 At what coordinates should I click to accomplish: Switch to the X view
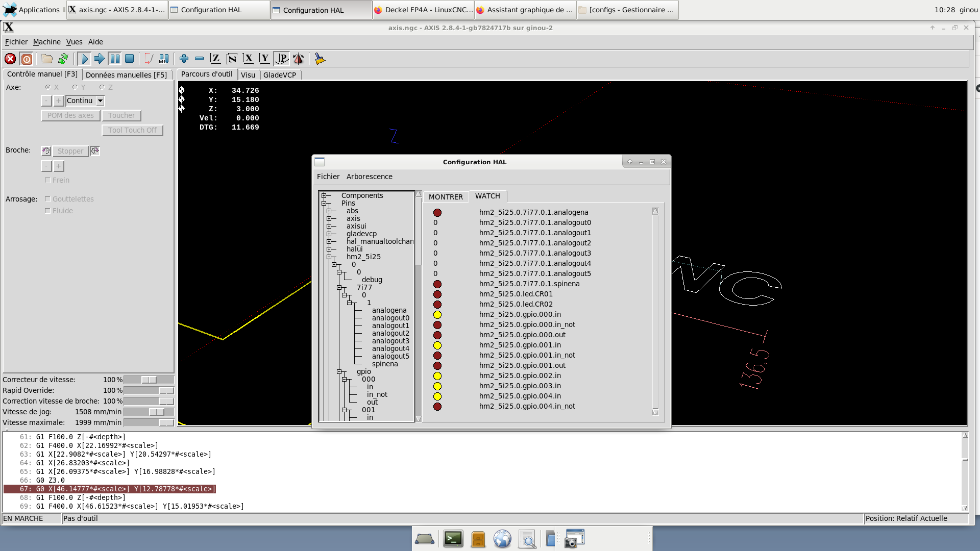[x=248, y=59]
